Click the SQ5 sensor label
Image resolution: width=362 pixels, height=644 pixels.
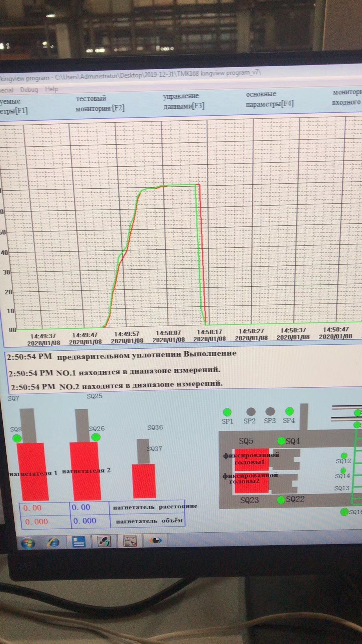pyautogui.click(x=246, y=441)
